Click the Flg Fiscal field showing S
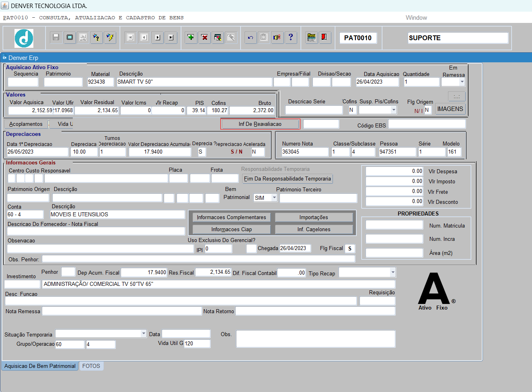Screen dimensions: 532x392 click(350, 248)
